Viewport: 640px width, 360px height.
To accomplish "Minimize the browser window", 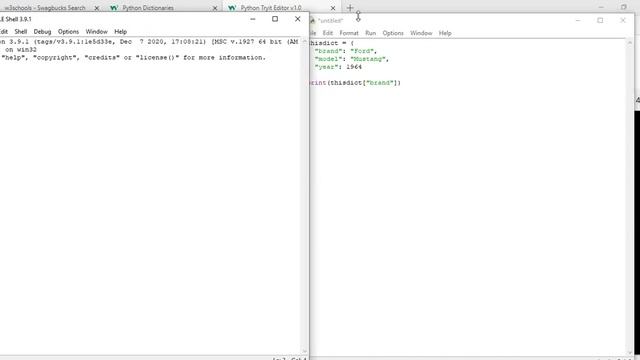I will (601, 7).
